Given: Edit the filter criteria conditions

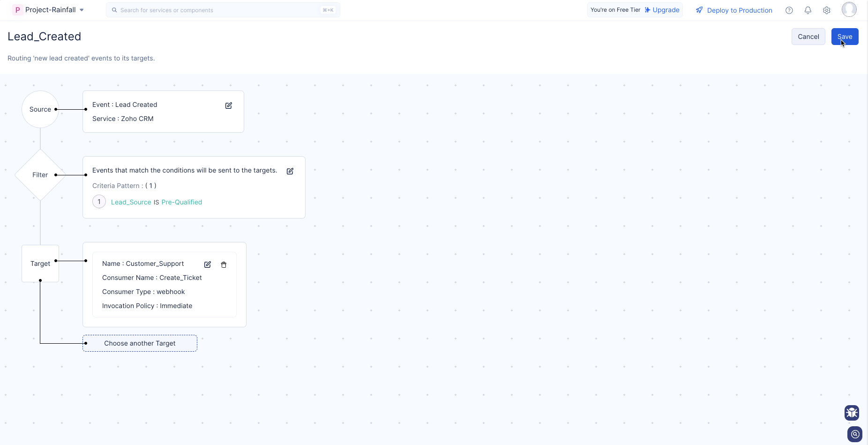Looking at the screenshot, I should click(x=290, y=171).
